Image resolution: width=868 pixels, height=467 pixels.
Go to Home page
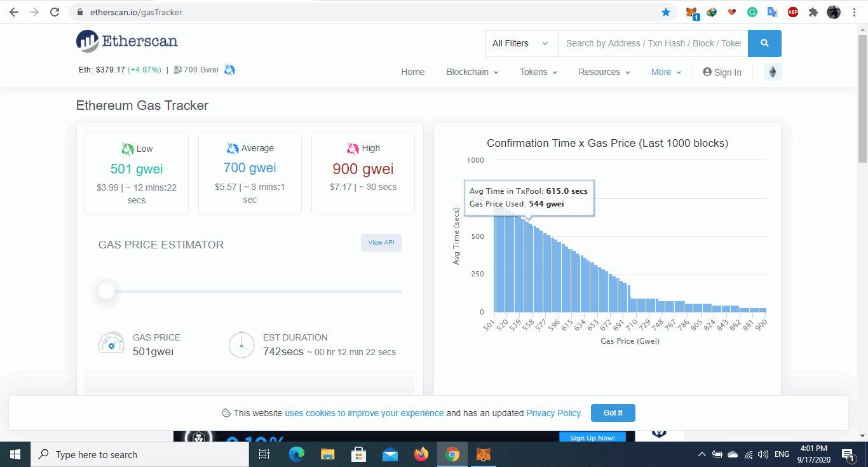(x=412, y=72)
